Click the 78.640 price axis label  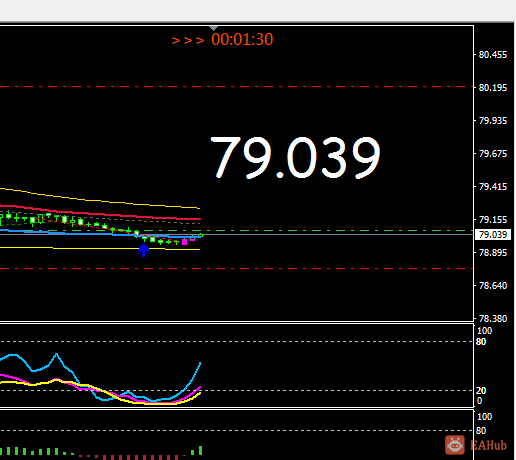pos(493,286)
